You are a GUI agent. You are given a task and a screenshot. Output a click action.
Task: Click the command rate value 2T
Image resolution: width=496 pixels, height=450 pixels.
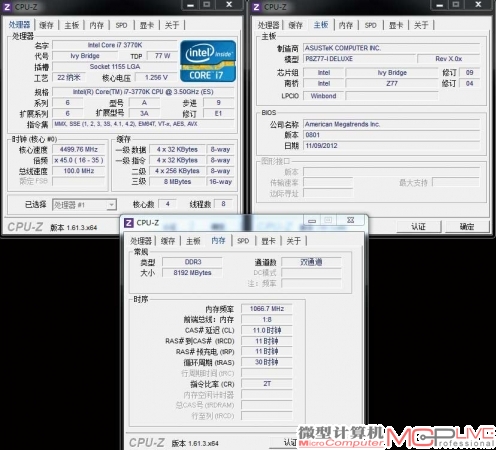(x=267, y=384)
